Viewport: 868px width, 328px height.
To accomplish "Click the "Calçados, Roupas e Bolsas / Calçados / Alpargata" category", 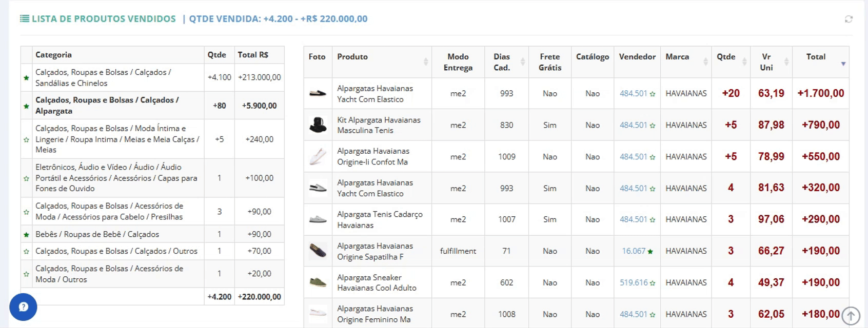I will click(x=107, y=106).
